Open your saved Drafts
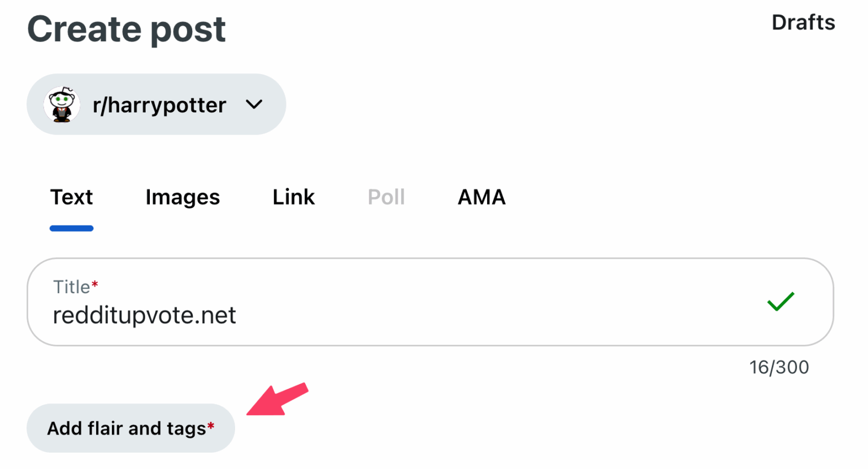The image size is (868, 469). 803,22
